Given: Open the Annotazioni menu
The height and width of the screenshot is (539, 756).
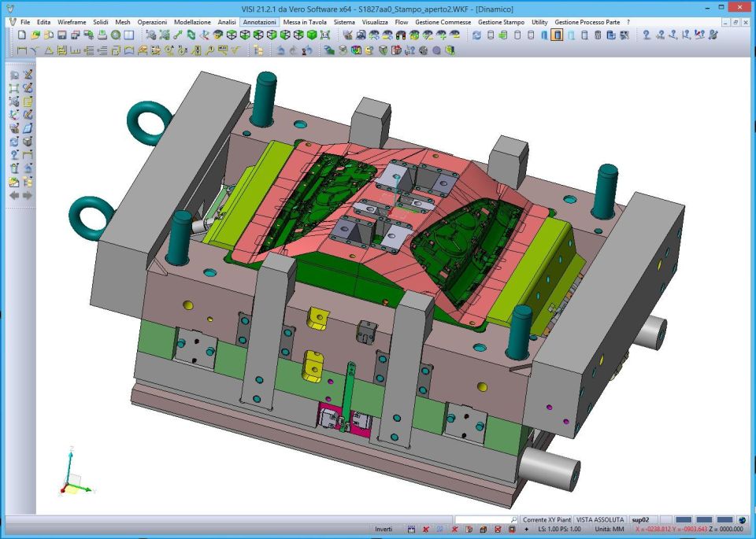Looking at the screenshot, I should coord(259,22).
